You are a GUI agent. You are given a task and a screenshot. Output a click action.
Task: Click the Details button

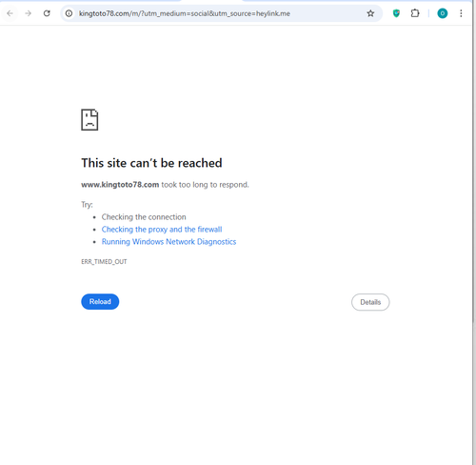click(x=370, y=302)
